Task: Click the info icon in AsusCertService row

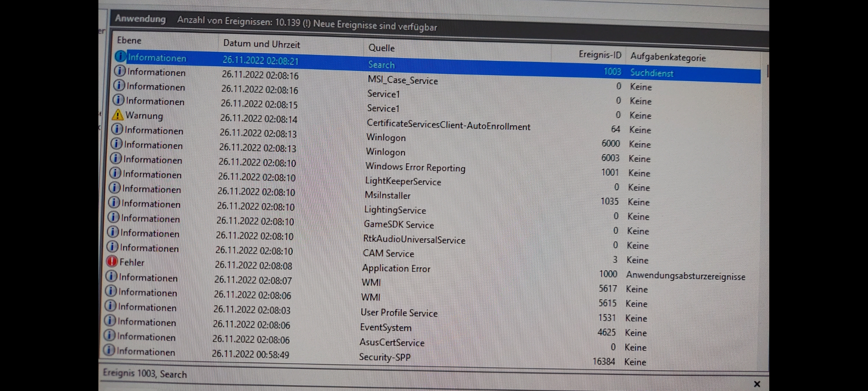Action: (x=109, y=335)
